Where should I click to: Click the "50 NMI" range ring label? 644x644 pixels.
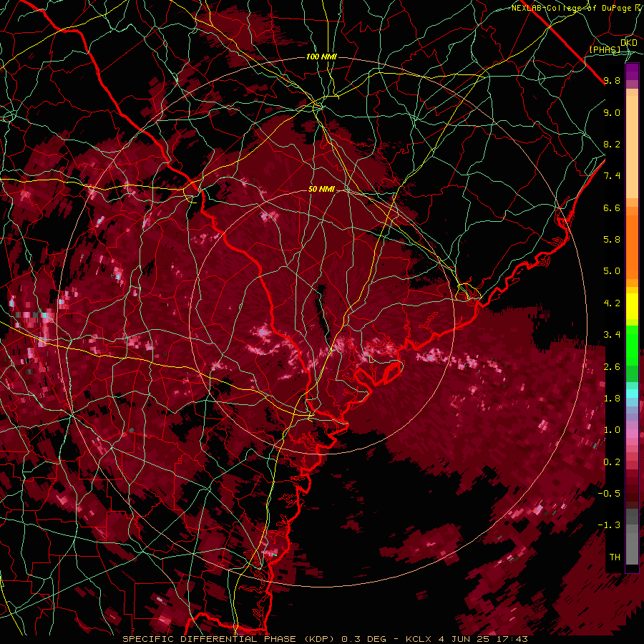(x=321, y=190)
